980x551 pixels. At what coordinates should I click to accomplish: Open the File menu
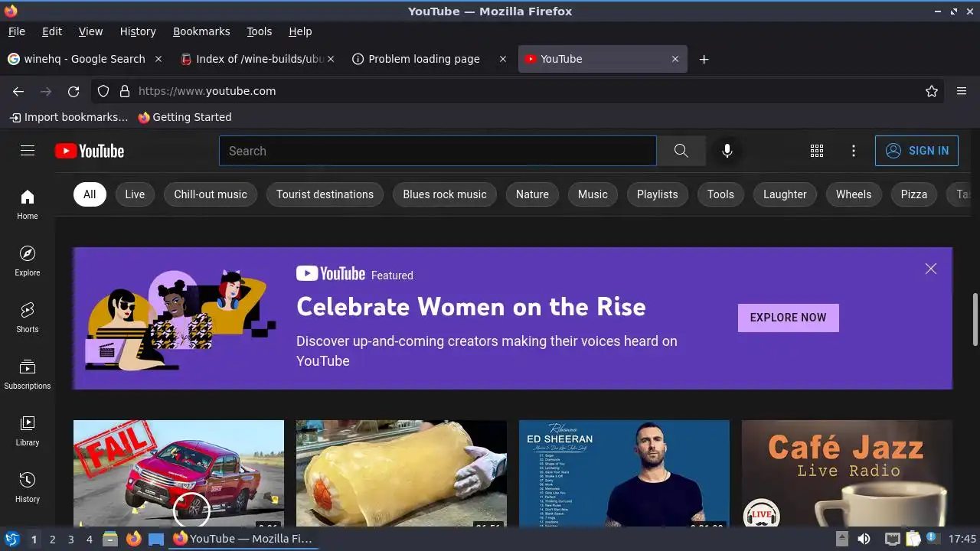point(17,31)
